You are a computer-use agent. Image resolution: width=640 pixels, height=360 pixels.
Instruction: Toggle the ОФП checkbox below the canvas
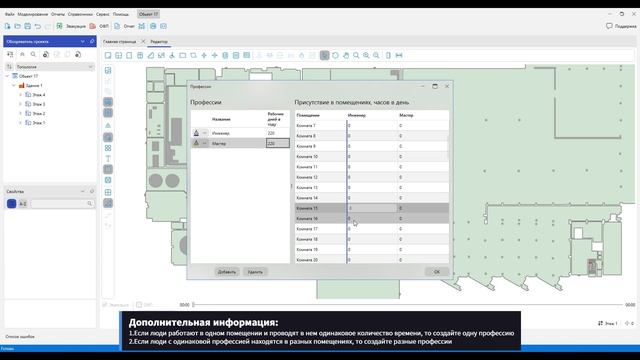pos(139,305)
